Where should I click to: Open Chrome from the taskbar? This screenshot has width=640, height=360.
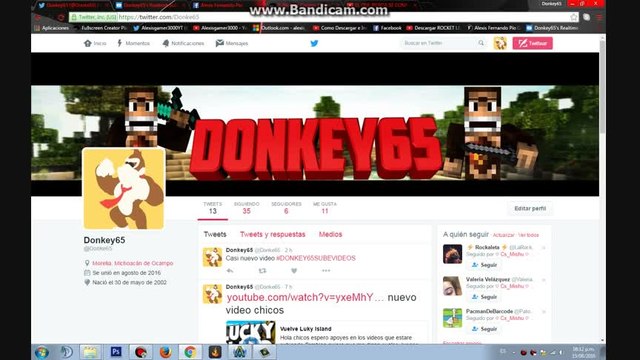[x=190, y=351]
